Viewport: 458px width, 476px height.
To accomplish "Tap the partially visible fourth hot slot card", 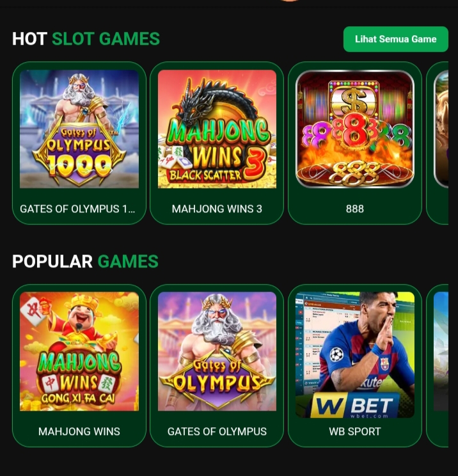I will [x=438, y=143].
